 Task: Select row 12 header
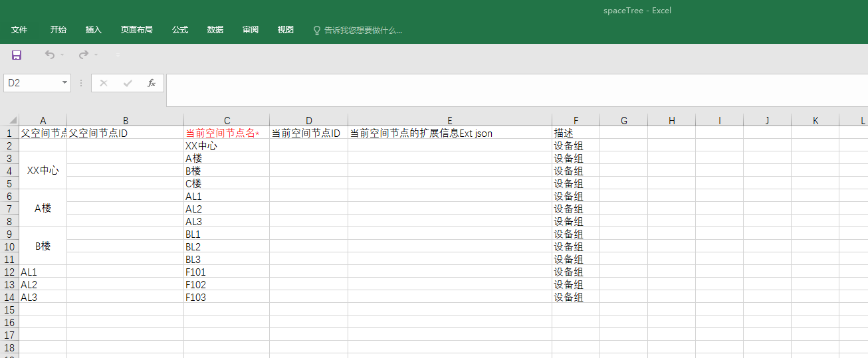[9, 272]
